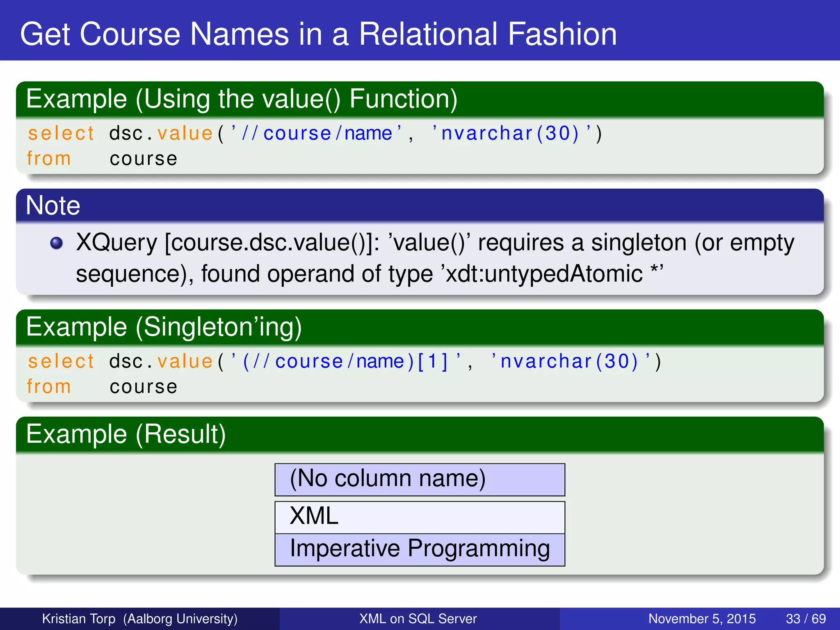Image resolution: width=840 pixels, height=630 pixels.
Task: Click the date 'November 5, 2015' in the footer
Action: coord(702,619)
